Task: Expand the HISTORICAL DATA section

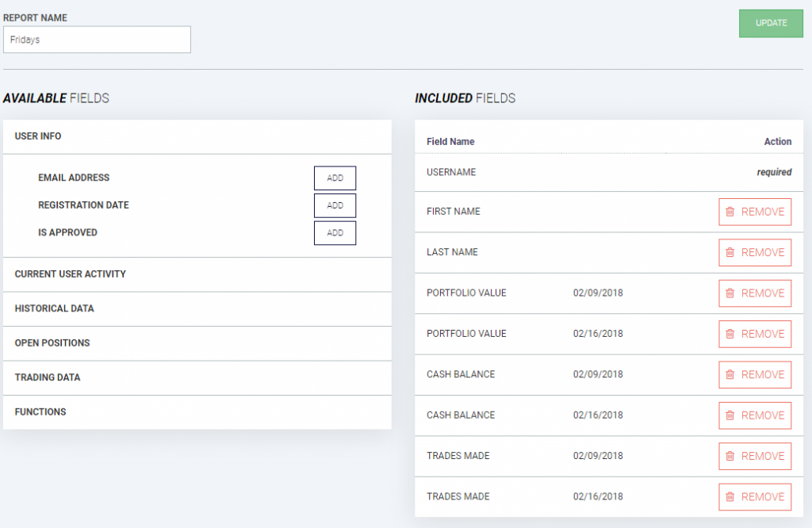Action: [197, 309]
